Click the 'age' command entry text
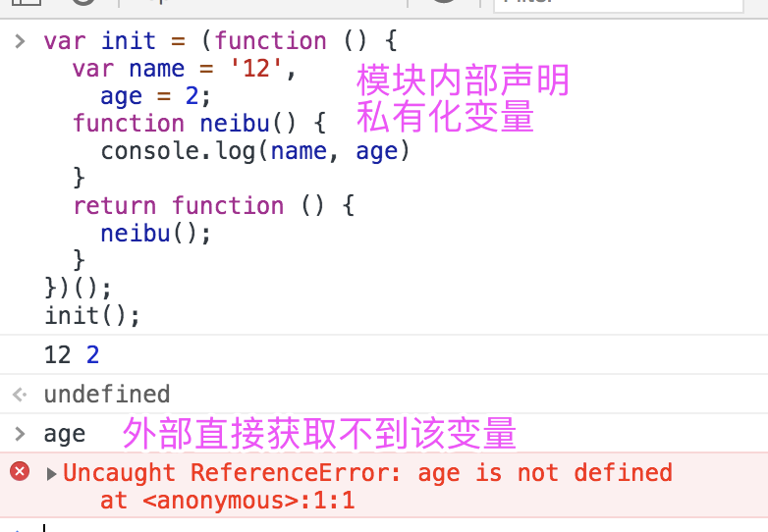 coord(65,435)
